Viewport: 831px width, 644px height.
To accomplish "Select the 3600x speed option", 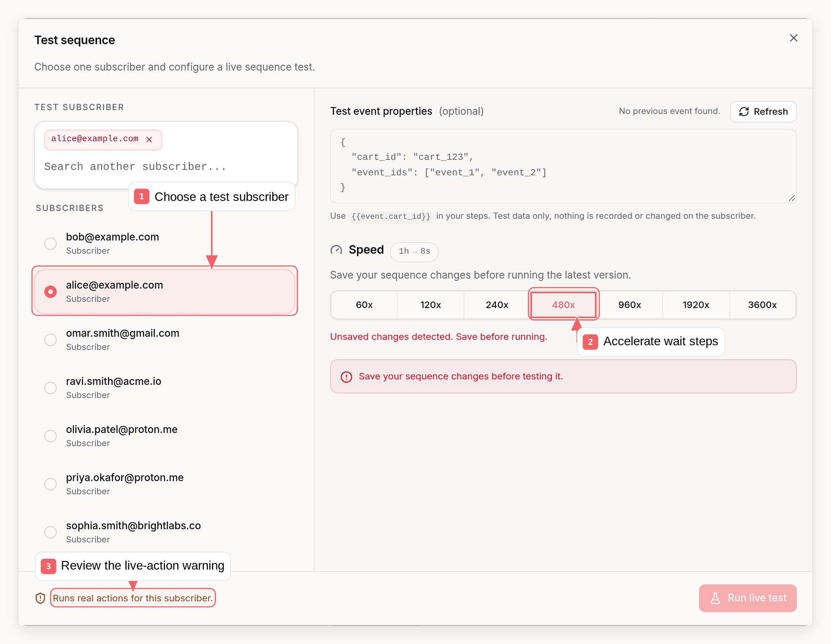I will [x=762, y=305].
